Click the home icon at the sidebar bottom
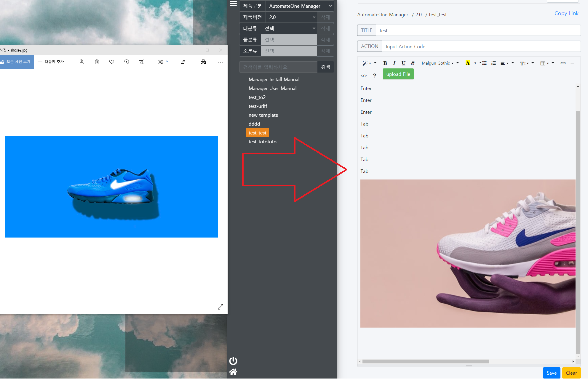This screenshot has width=588, height=380. pos(233,372)
